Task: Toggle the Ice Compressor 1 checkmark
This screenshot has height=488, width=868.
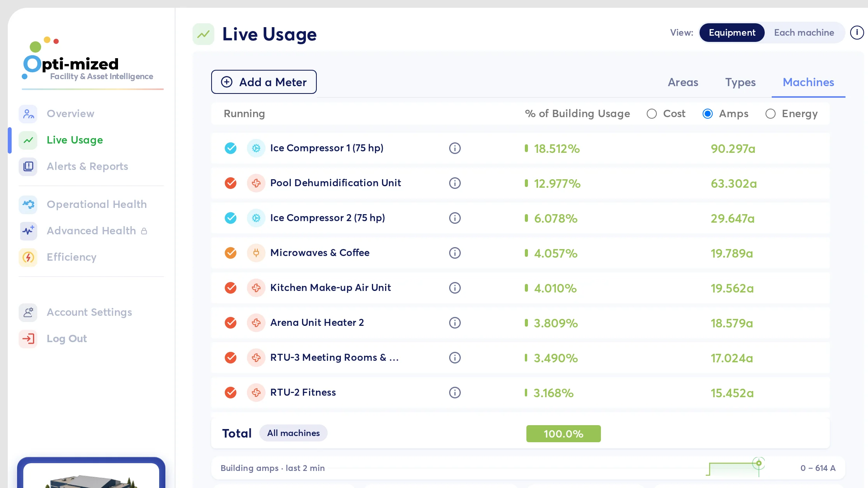Action: 231,148
